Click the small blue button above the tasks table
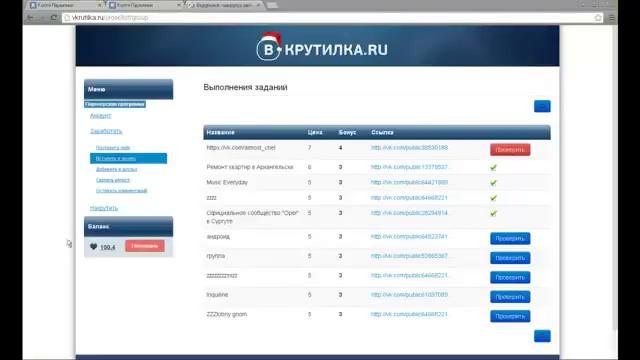640x360 pixels. pyautogui.click(x=542, y=106)
